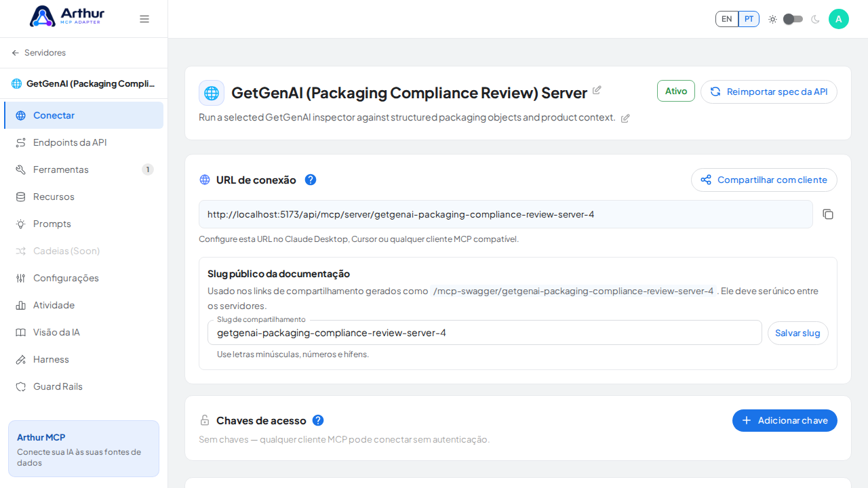Click the Visão da IA book icon
Image resolution: width=868 pixels, height=488 pixels.
[21, 332]
